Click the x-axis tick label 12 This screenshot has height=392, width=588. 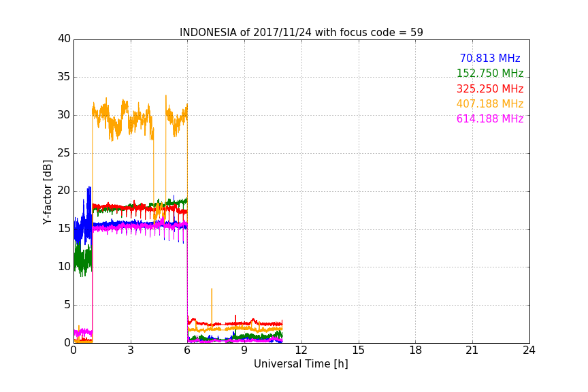(301, 350)
